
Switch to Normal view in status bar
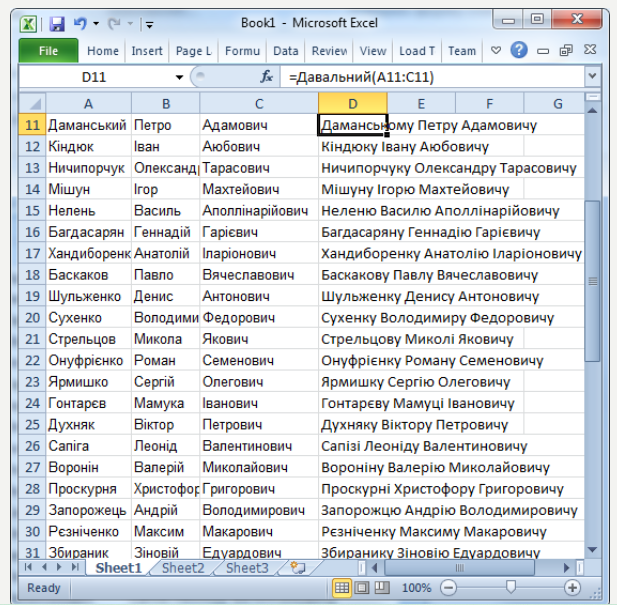(x=342, y=588)
